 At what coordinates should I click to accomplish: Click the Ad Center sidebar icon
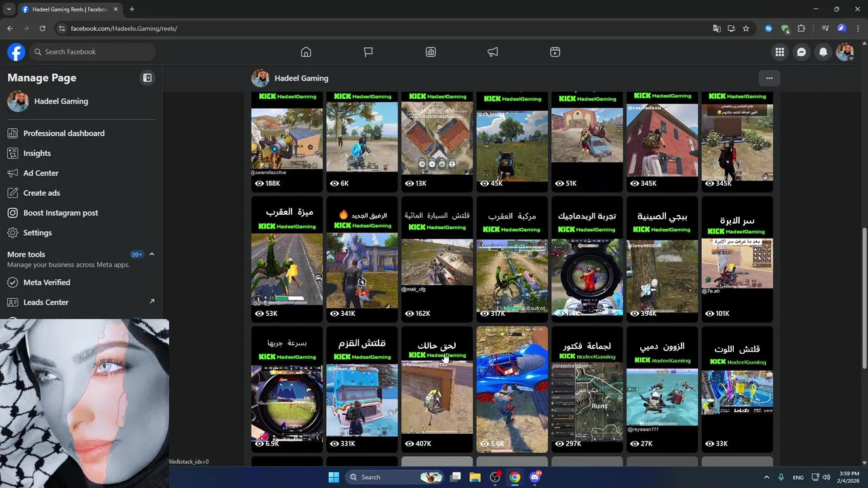click(13, 173)
